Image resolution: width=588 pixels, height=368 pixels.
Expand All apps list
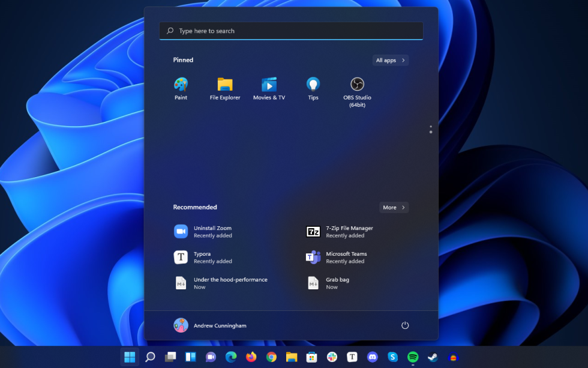click(391, 60)
